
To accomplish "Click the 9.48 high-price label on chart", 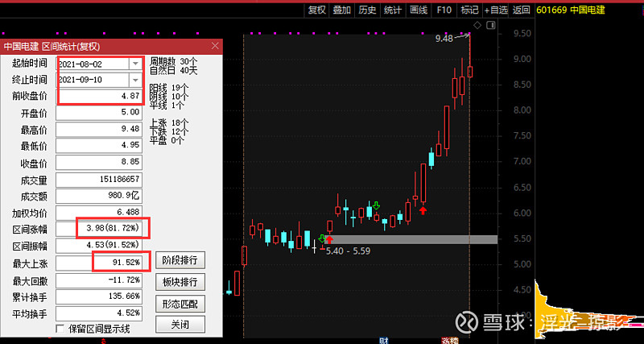I will pyautogui.click(x=444, y=39).
